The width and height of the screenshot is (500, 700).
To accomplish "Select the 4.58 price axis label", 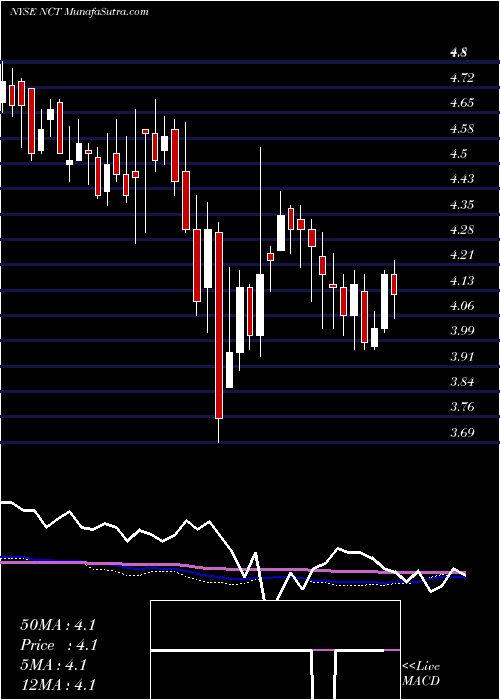I will [x=462, y=129].
